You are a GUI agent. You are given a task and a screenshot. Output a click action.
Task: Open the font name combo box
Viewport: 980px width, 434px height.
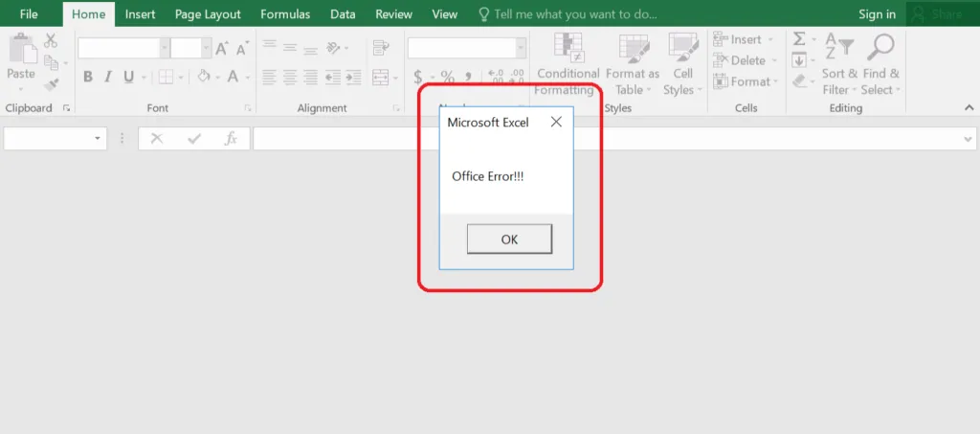123,48
